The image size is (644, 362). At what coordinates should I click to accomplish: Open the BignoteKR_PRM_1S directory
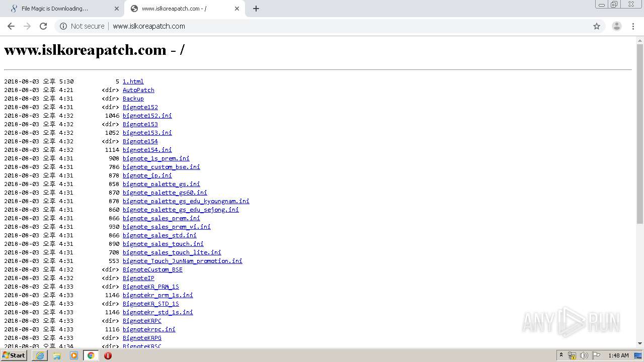151,287
